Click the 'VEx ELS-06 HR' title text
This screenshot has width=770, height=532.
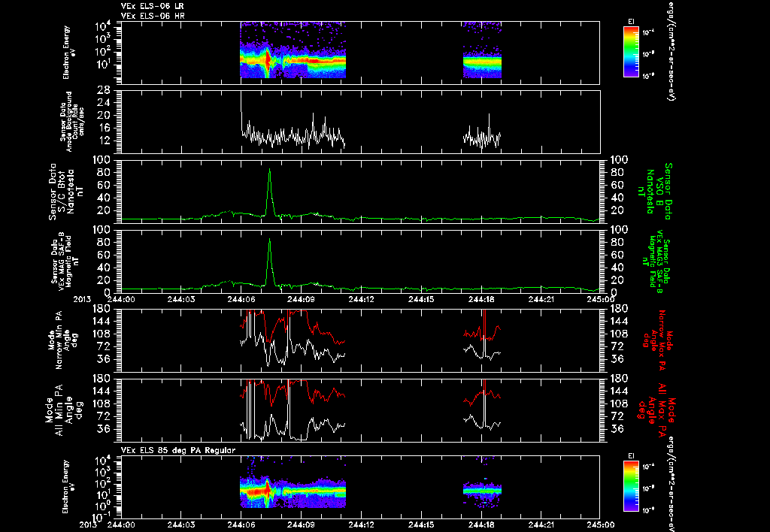click(153, 16)
